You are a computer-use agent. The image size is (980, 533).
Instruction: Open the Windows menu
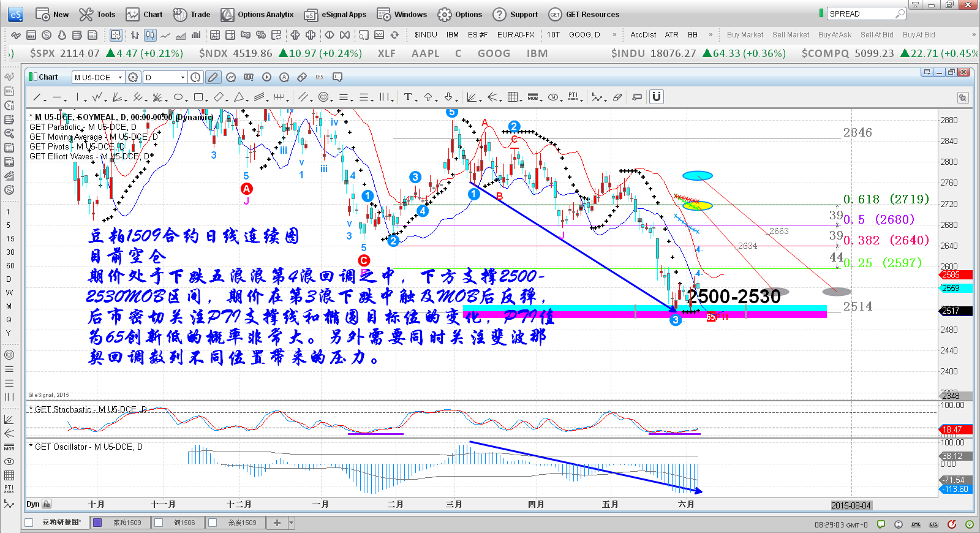pos(402,15)
